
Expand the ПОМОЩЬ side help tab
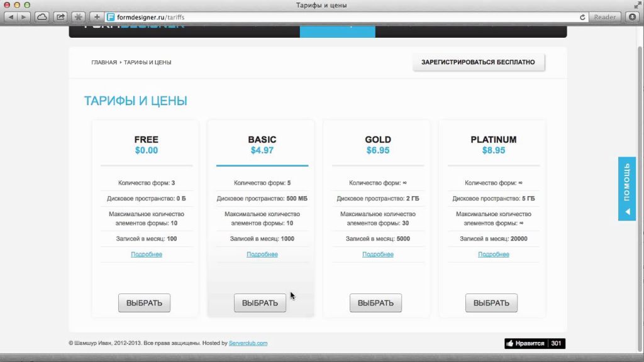pyautogui.click(x=626, y=189)
